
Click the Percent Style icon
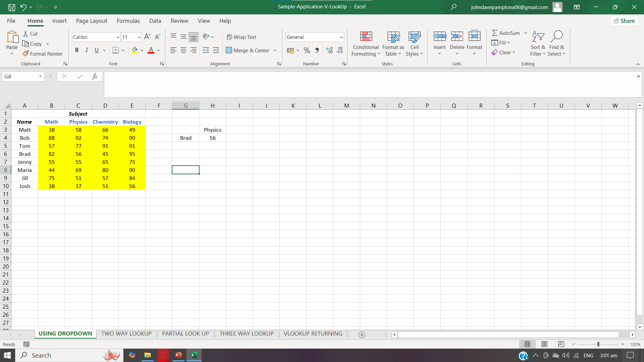click(307, 50)
